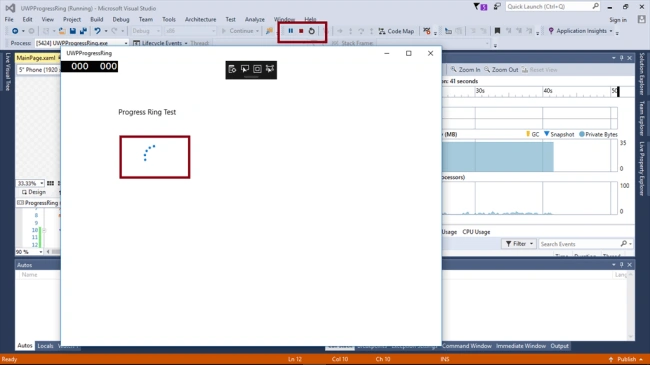Click the diagnostics timeline end marker at 50s

(618, 92)
